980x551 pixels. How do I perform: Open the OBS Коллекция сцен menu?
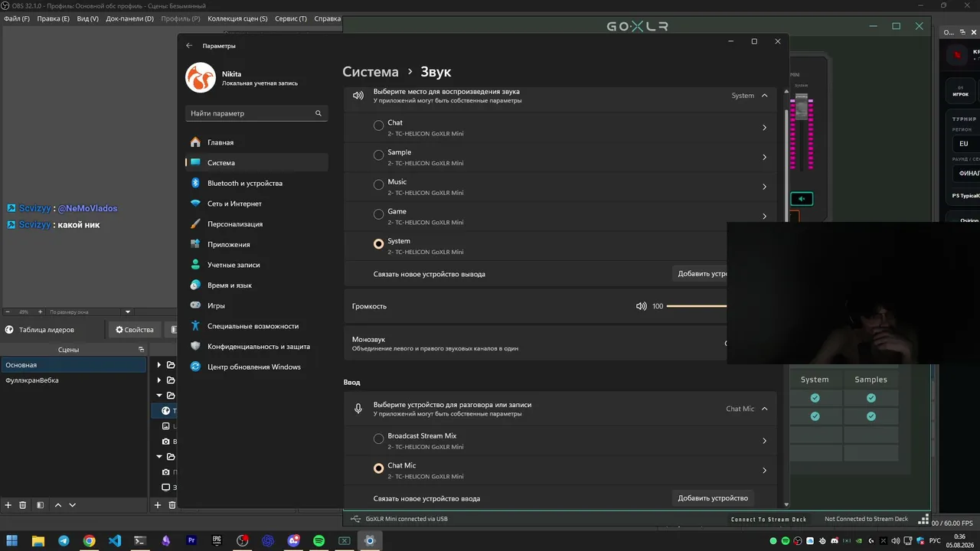[x=237, y=18]
